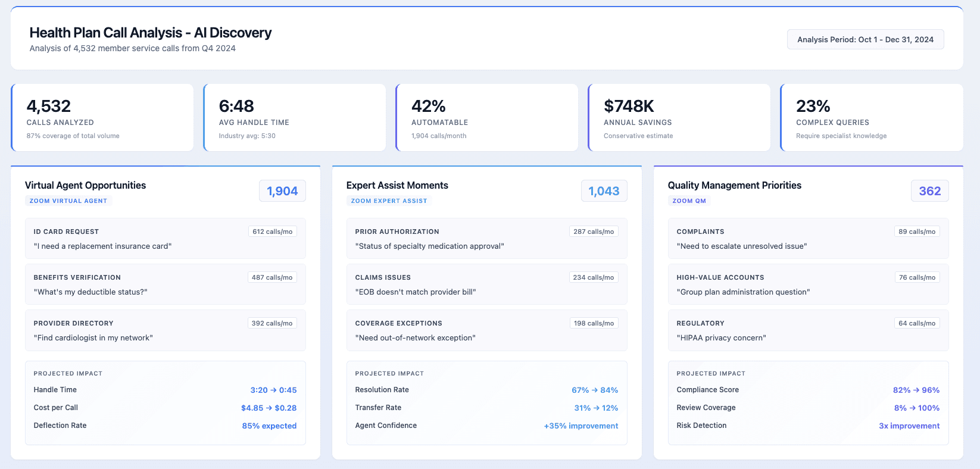980x469 pixels.
Task: Select the Expert Assist Moments heading
Action: (397, 185)
